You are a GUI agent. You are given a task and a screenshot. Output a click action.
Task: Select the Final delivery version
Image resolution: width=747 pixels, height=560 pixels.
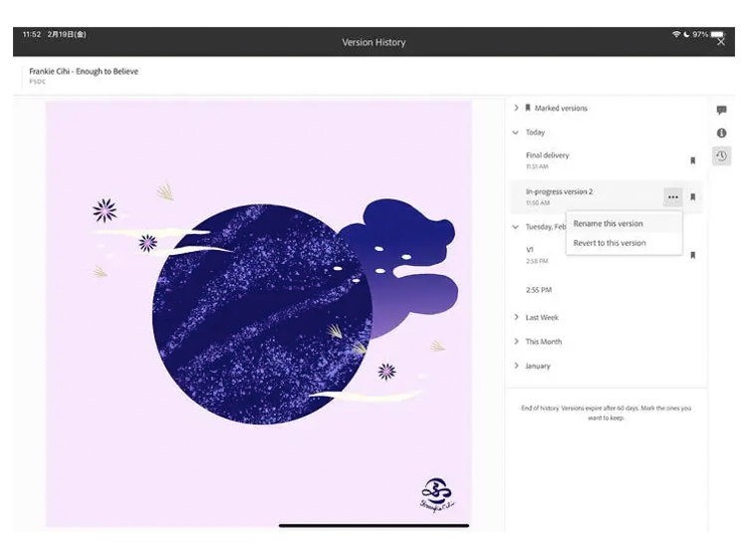(606, 160)
